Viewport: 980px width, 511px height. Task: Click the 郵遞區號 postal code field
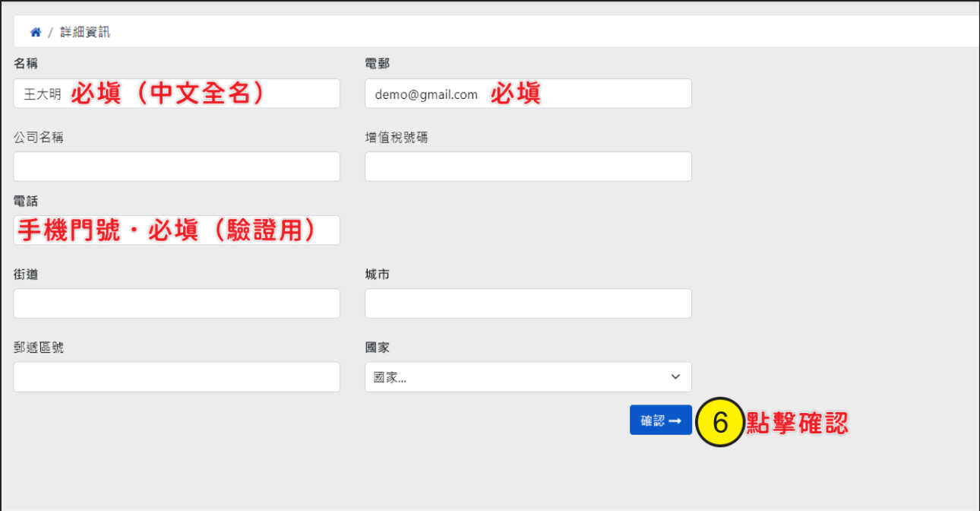176,377
